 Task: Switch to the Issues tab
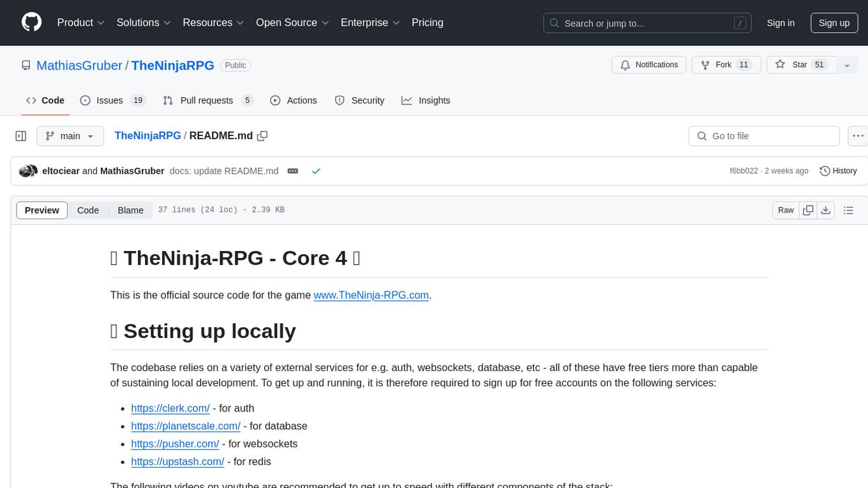[113, 100]
